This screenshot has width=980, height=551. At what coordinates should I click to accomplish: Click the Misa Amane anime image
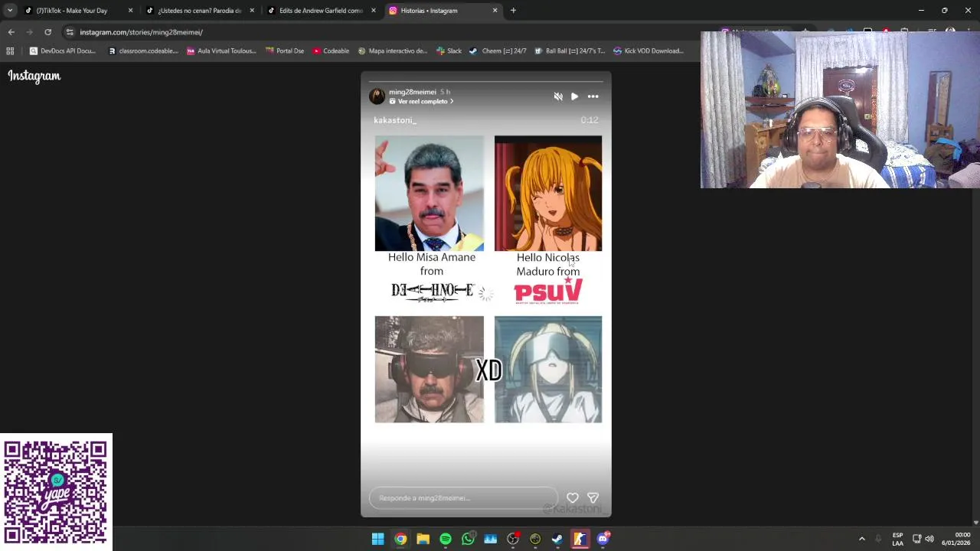pos(548,194)
